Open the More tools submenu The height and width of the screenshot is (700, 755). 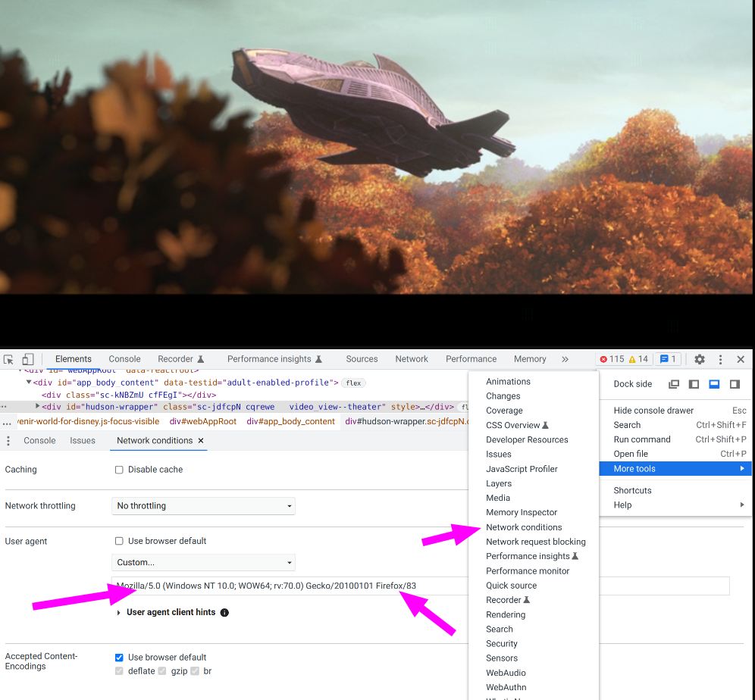(x=675, y=469)
